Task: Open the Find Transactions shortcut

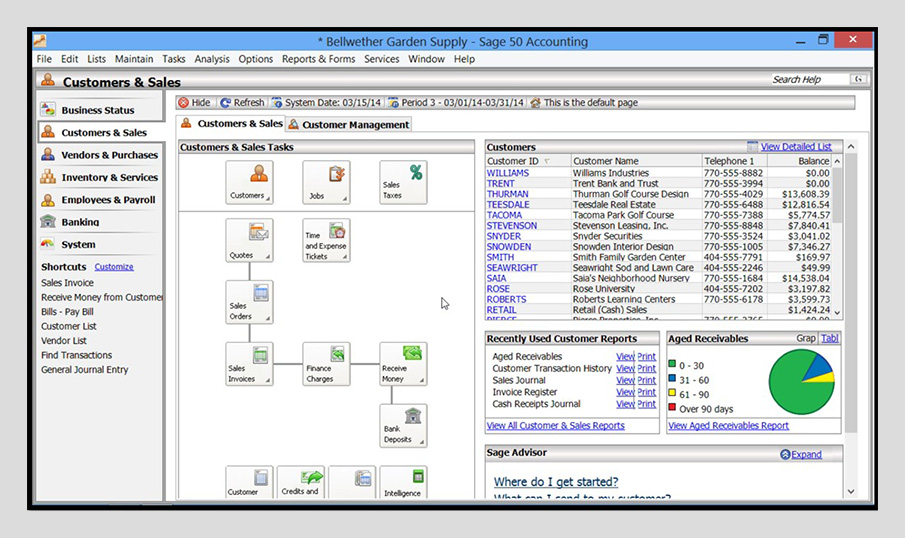Action: 76,355
